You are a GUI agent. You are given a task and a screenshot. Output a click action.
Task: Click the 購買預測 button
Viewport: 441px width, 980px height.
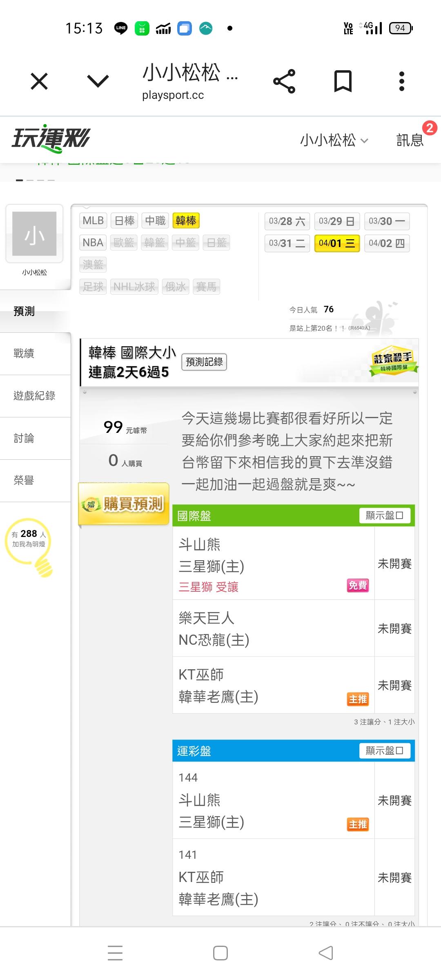tap(124, 504)
